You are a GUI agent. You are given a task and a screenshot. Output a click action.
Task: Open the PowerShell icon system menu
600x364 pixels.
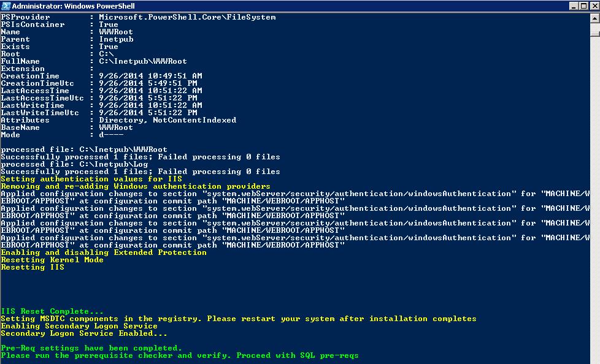[x=6, y=6]
